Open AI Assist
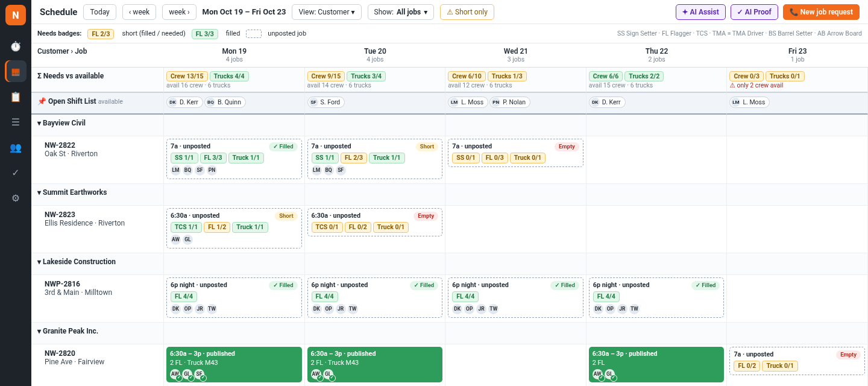The height and width of the screenshot is (386, 868). (700, 12)
